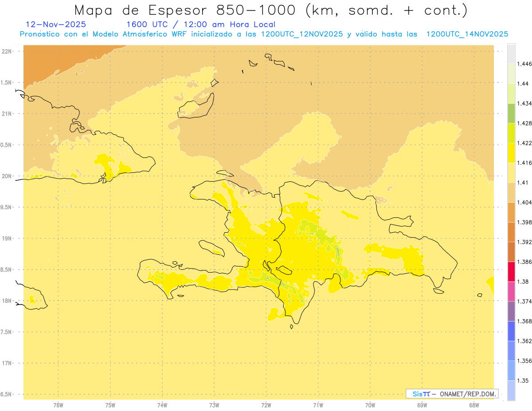The image size is (532, 411).
Task: Click the longitude label '71W'
Action: click(318, 405)
